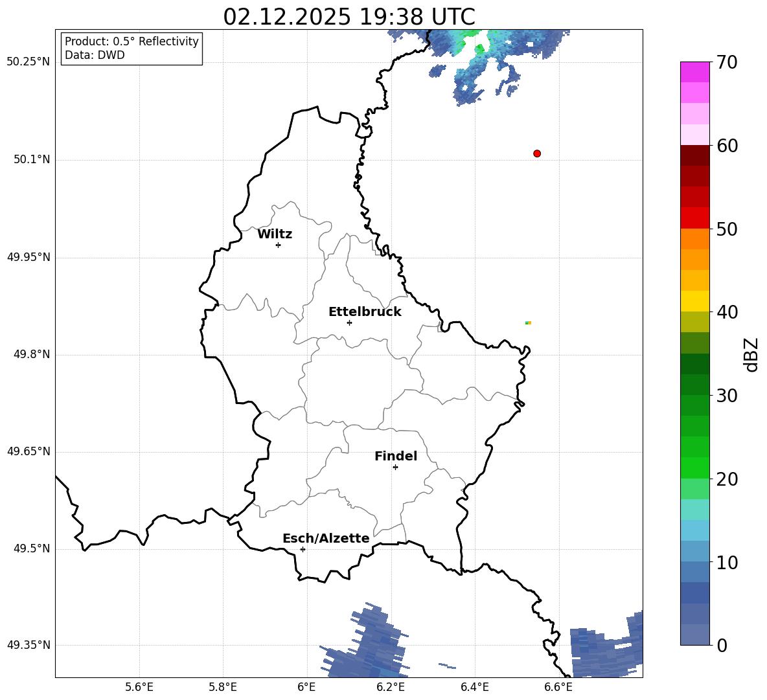Click the bright green color band at 20 dBZ
Screen dimensions: 767x700
694,468
